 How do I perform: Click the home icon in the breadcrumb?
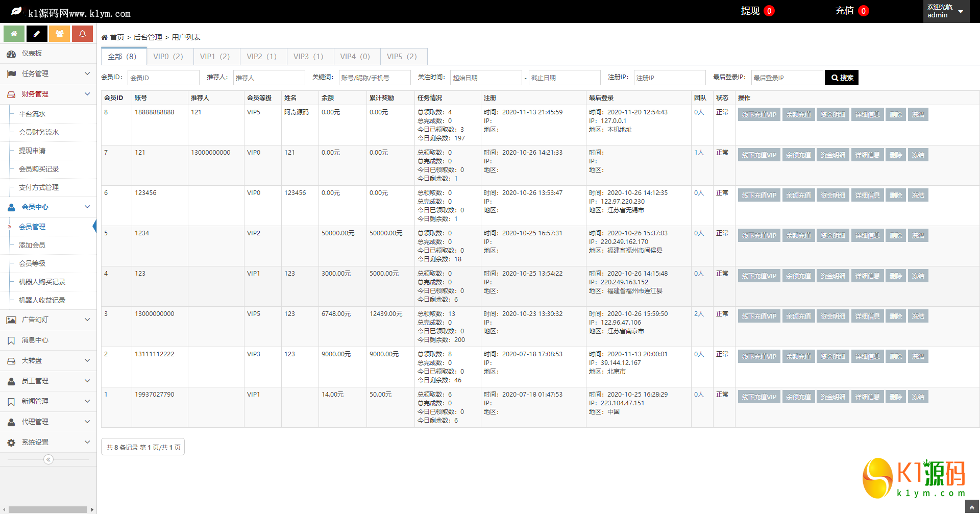[103, 37]
